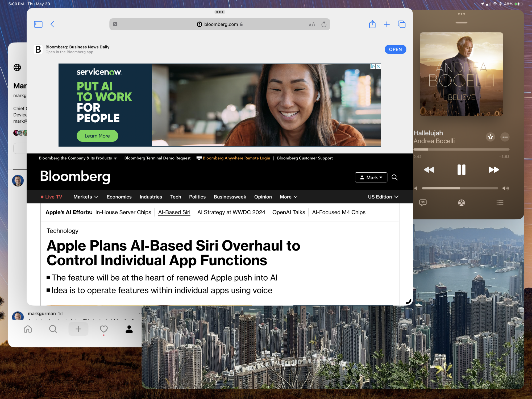The height and width of the screenshot is (399, 532).
Task: Toggle Safari sidebar panel icon
Action: 38,24
